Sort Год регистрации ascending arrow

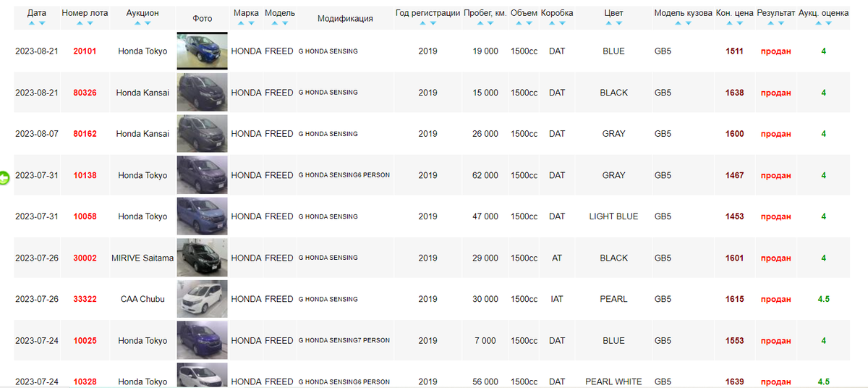[422, 23]
